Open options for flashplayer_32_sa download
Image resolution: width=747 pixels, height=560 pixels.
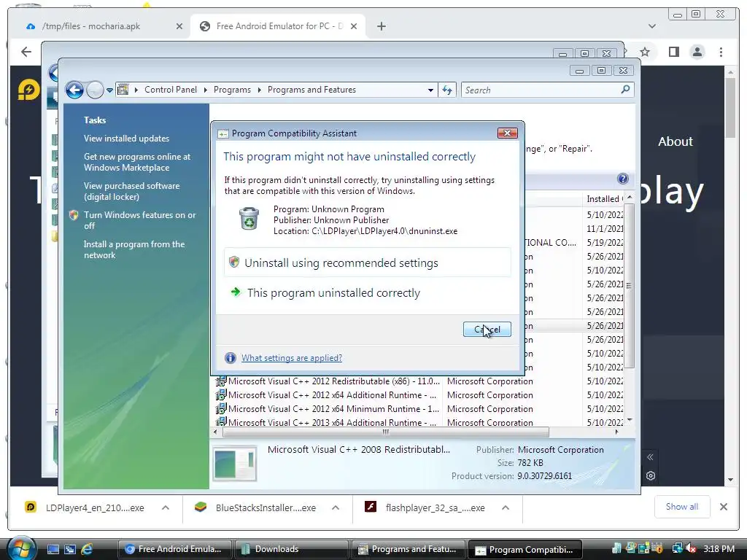pos(506,507)
